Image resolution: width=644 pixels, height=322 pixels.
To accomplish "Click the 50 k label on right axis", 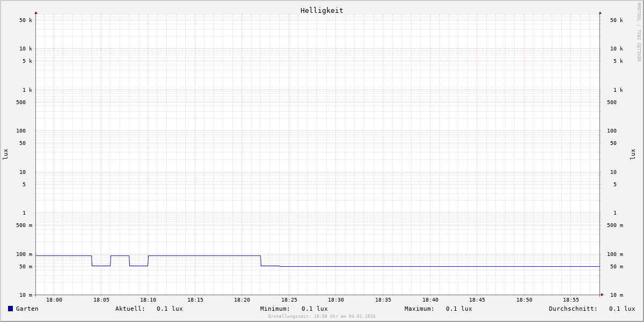I will 617,20.
